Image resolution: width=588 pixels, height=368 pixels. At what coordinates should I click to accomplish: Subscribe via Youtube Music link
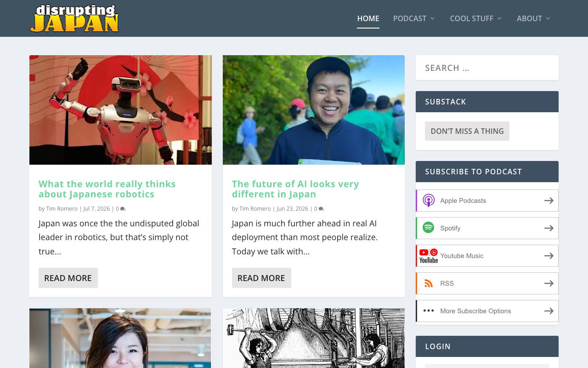tap(487, 256)
